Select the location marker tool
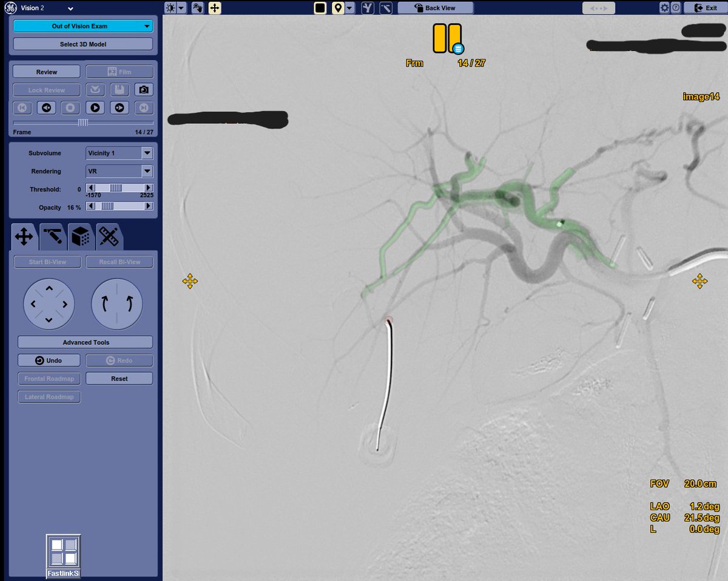This screenshot has height=581, width=728. click(x=337, y=8)
